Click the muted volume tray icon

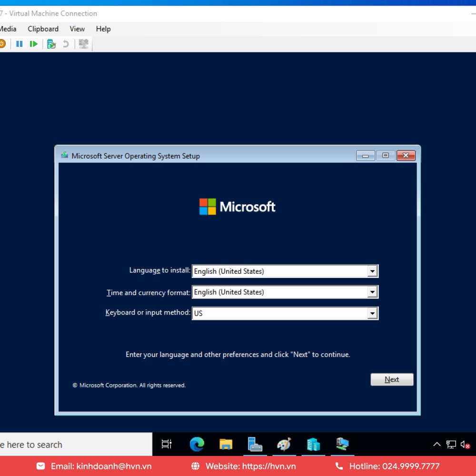pos(465,445)
